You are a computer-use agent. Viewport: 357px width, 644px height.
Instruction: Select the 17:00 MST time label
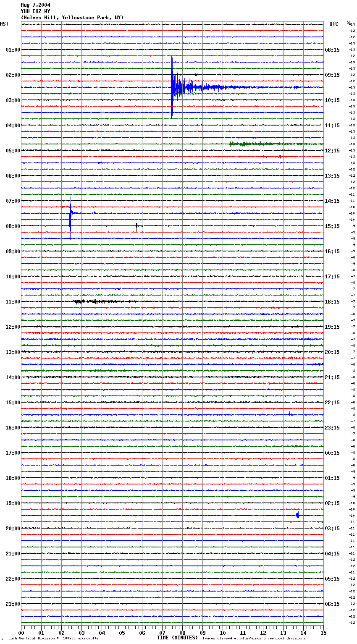click(x=13, y=453)
